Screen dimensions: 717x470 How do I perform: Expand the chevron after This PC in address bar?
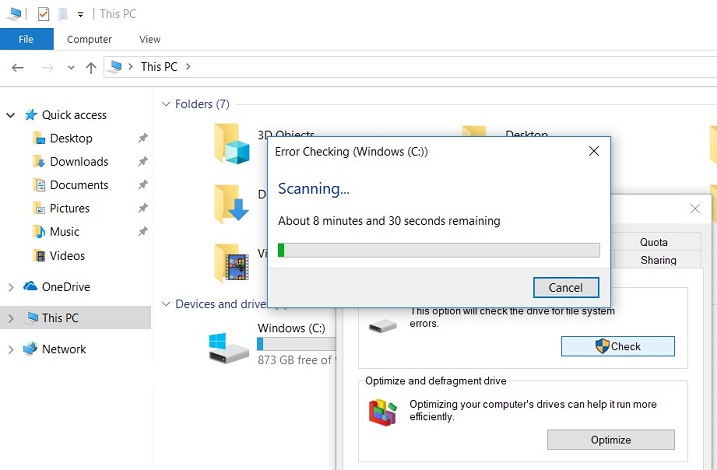(x=188, y=67)
